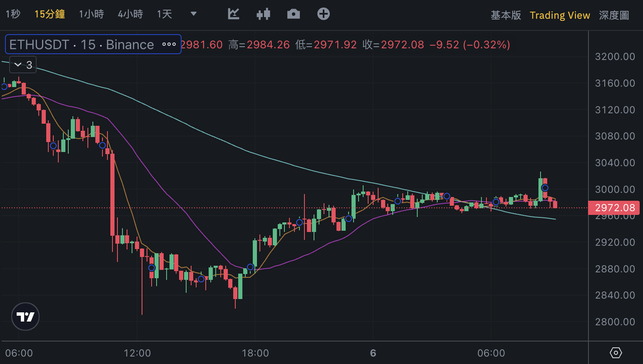Screen dimensions: 643x364
Task: Click the TradingView logo badge
Action: (x=25, y=317)
